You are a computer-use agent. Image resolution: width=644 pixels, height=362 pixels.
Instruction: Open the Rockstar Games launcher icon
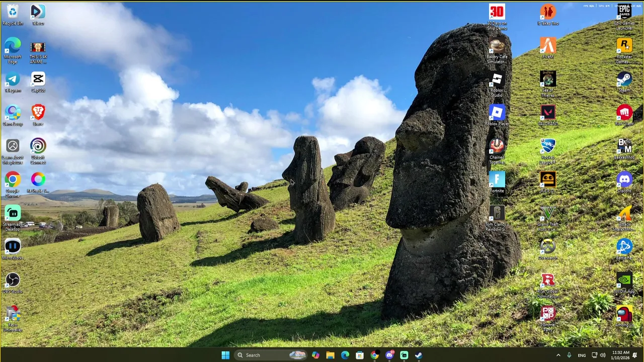tap(624, 51)
